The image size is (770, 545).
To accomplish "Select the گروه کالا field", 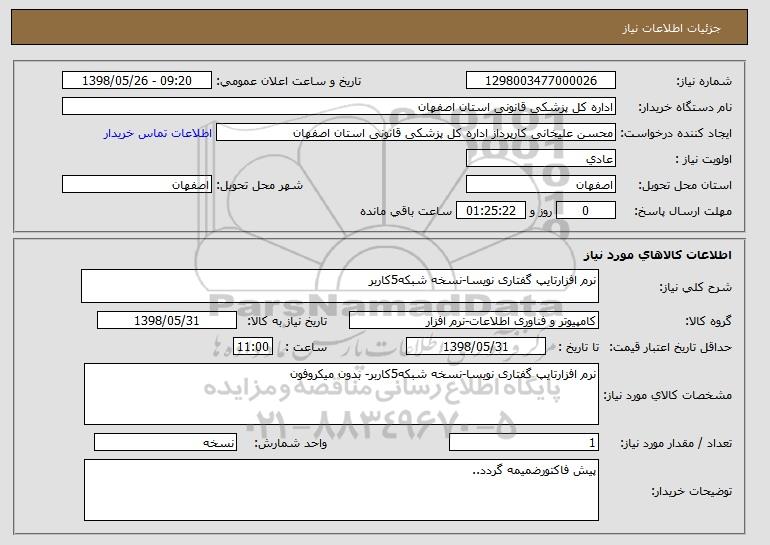I will coord(474,321).
